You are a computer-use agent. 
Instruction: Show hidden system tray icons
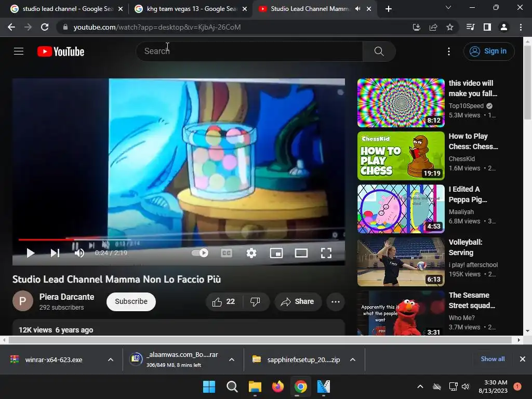click(x=420, y=387)
